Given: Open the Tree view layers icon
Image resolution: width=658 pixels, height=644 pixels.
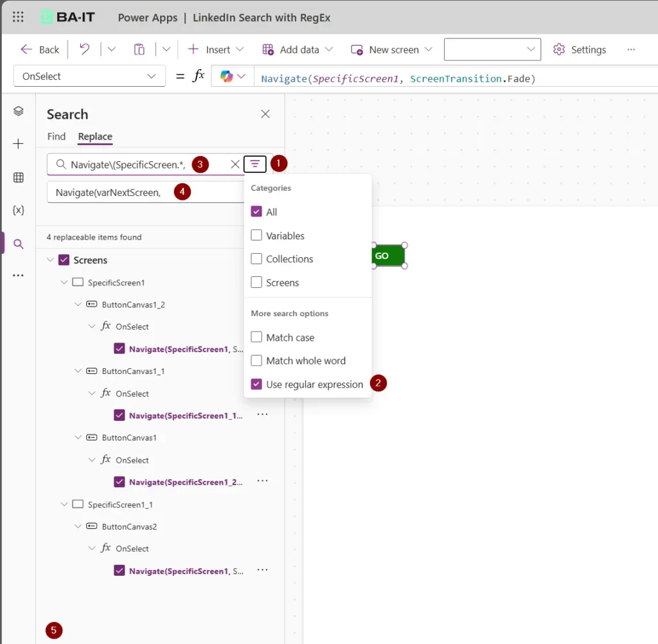Looking at the screenshot, I should (x=18, y=111).
